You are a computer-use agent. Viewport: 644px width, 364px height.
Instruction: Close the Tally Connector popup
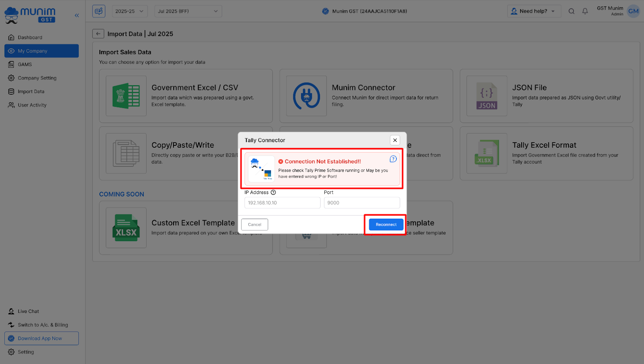click(395, 140)
